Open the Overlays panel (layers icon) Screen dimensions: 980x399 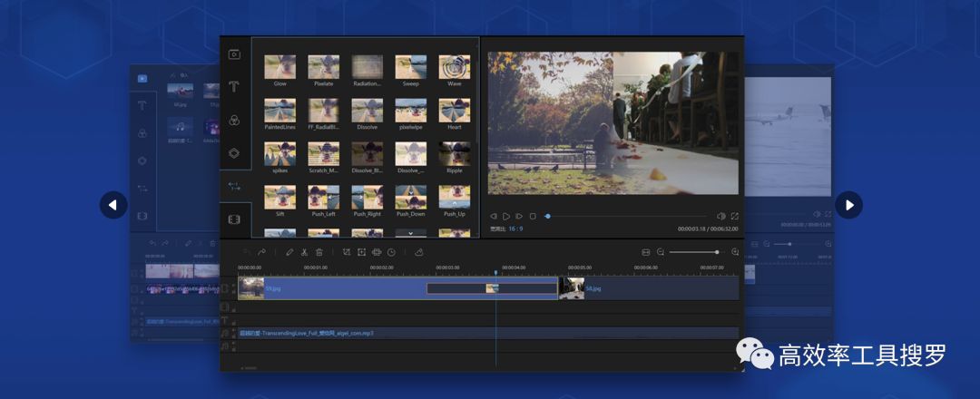234,153
